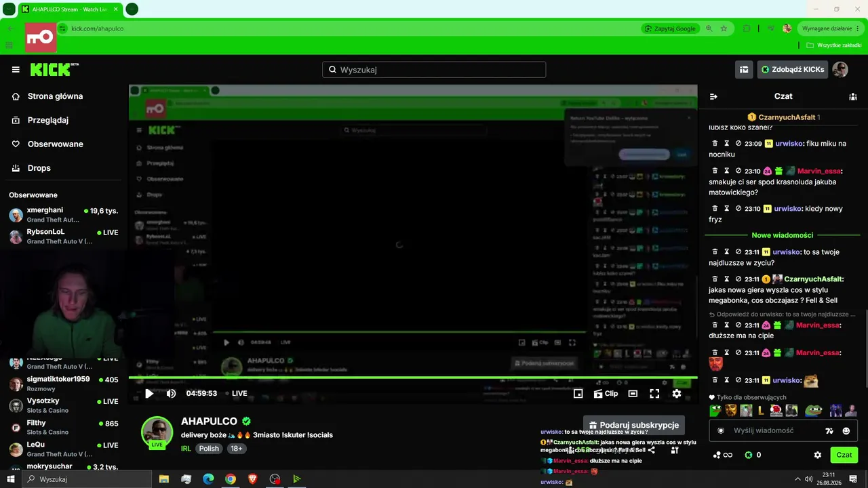Click the 7TV icon in chat input
This screenshot has height=488, width=868.
(829, 430)
